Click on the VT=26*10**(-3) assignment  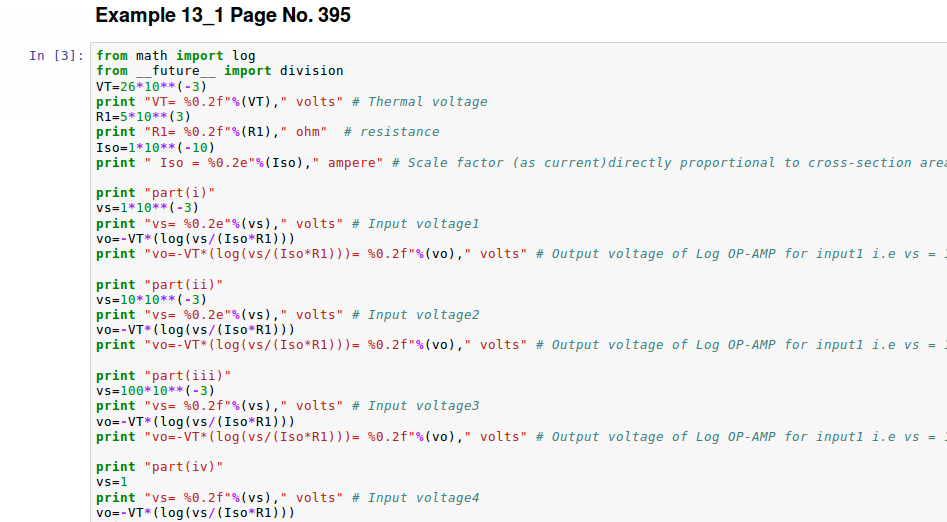pos(148,86)
